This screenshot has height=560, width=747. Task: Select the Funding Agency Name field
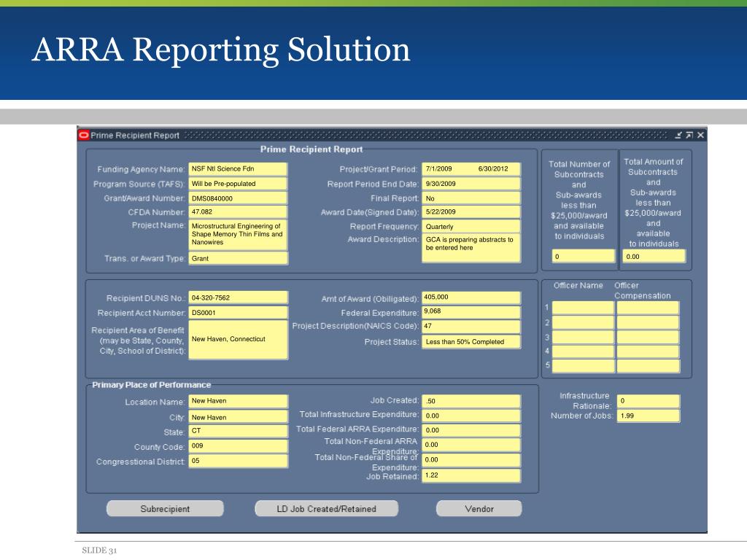coord(239,169)
